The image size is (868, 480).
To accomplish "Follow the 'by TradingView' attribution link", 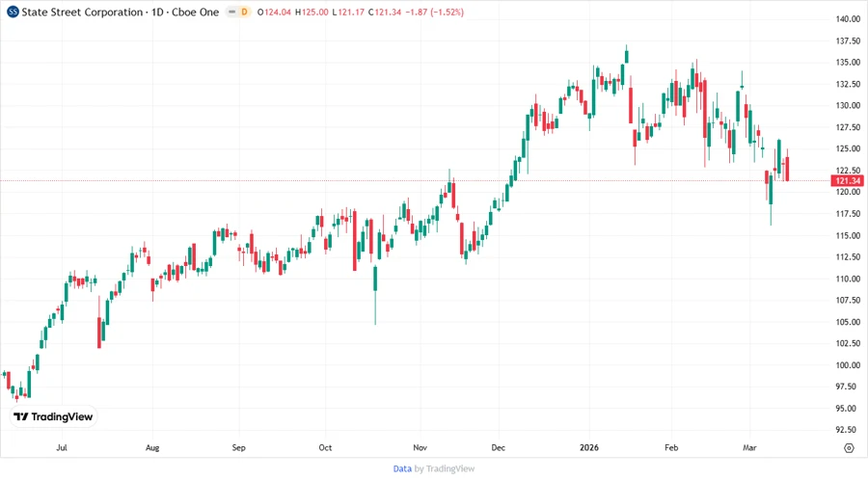I will tap(445, 468).
